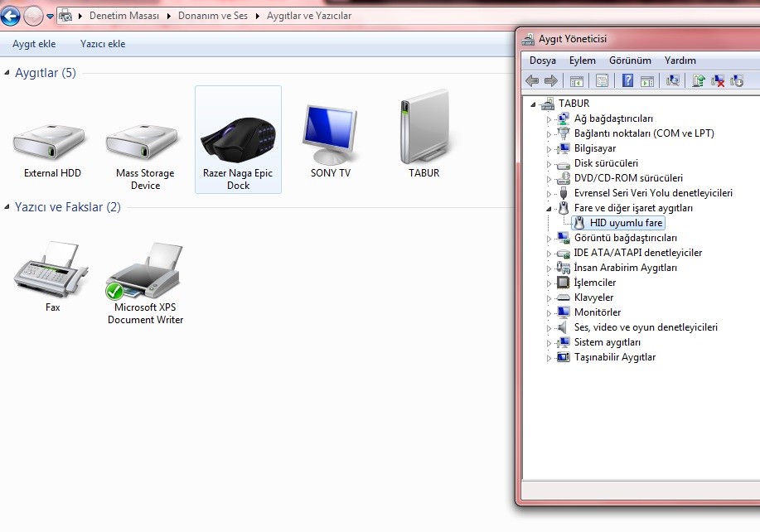This screenshot has height=532, width=760.
Task: Select Sistem aygıtları tree item
Action: pyautogui.click(x=608, y=342)
